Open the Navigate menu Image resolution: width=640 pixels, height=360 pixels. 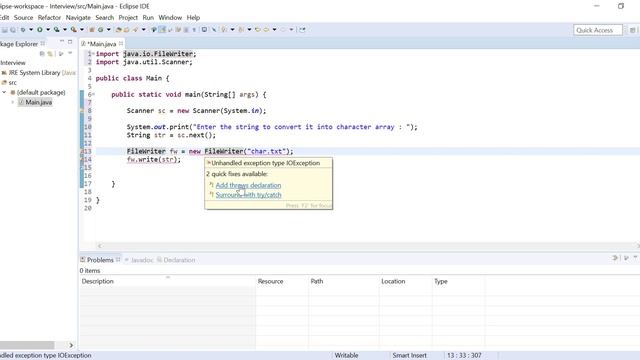(x=78, y=18)
